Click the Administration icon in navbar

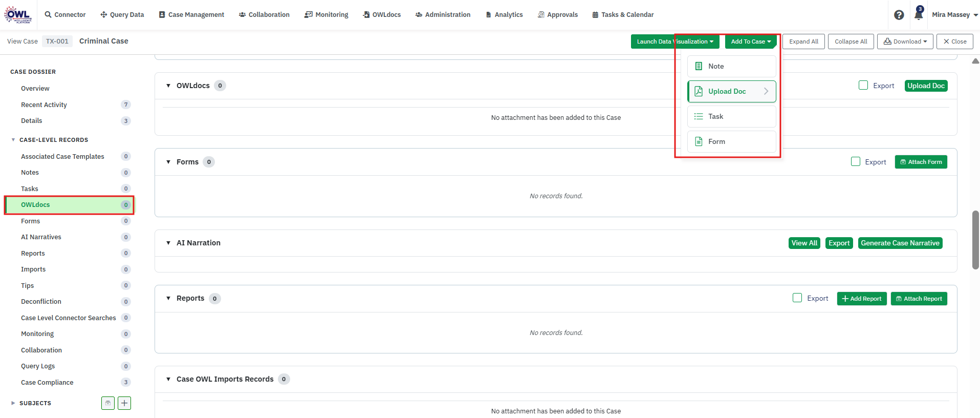(x=419, y=14)
